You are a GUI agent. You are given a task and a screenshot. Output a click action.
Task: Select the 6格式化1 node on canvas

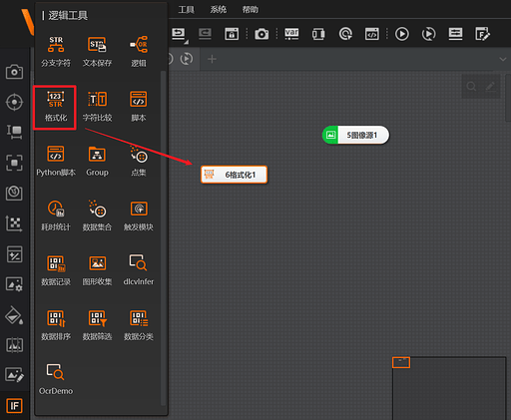pyautogui.click(x=234, y=175)
